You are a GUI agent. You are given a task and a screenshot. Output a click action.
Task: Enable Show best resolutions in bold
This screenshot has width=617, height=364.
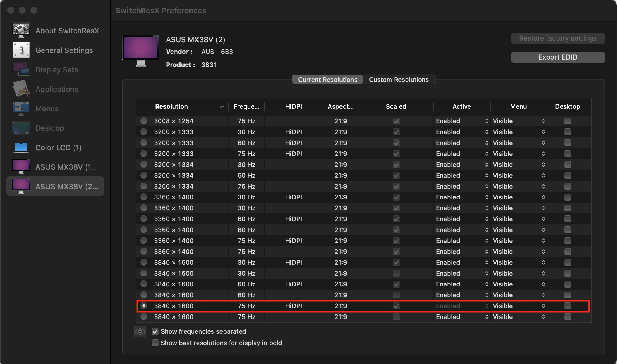click(155, 343)
